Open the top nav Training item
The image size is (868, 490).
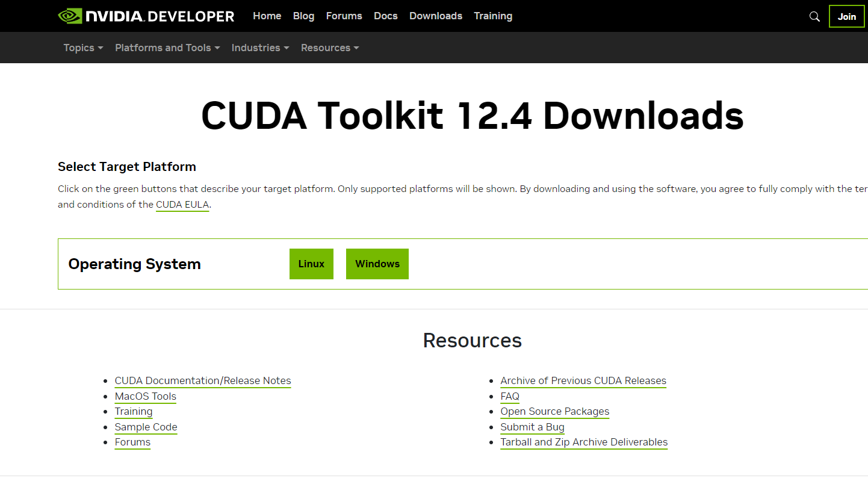pos(493,16)
